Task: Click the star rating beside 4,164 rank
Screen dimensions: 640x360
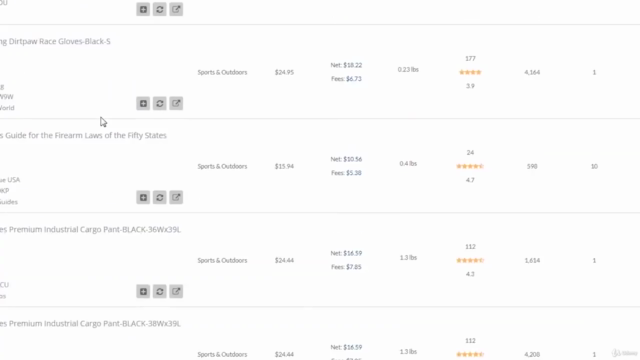Action: (470, 72)
